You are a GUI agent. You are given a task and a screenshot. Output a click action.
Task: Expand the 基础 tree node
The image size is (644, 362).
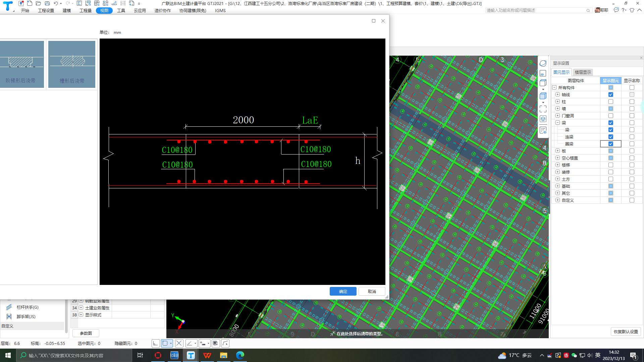(557, 186)
